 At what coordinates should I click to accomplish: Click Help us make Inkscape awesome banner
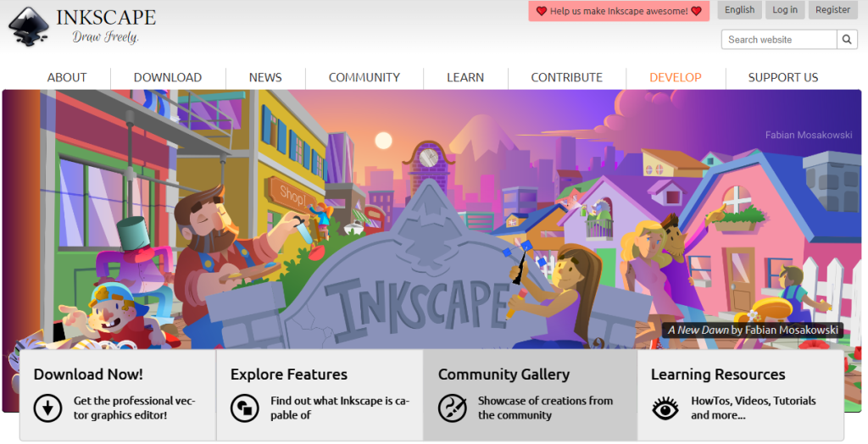619,11
